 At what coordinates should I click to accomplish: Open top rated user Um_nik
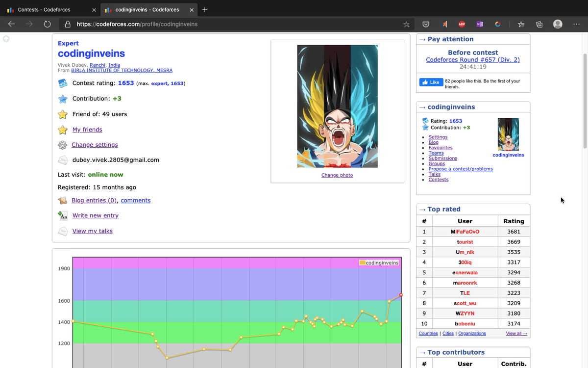tap(465, 252)
